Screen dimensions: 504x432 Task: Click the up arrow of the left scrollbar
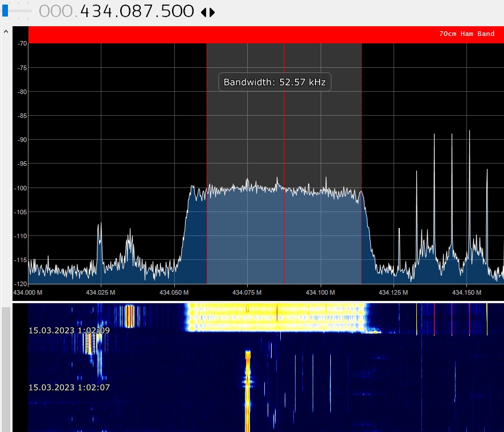click(6, 31)
